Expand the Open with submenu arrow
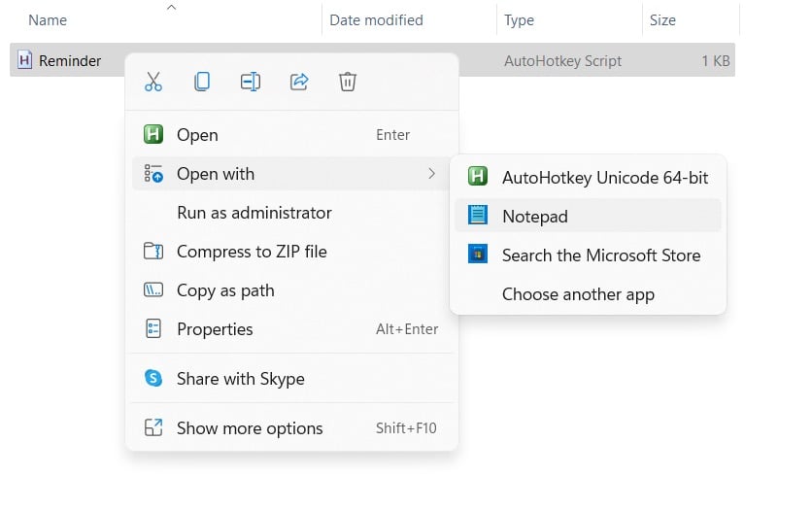Screen dimensions: 812x510 (x=431, y=174)
